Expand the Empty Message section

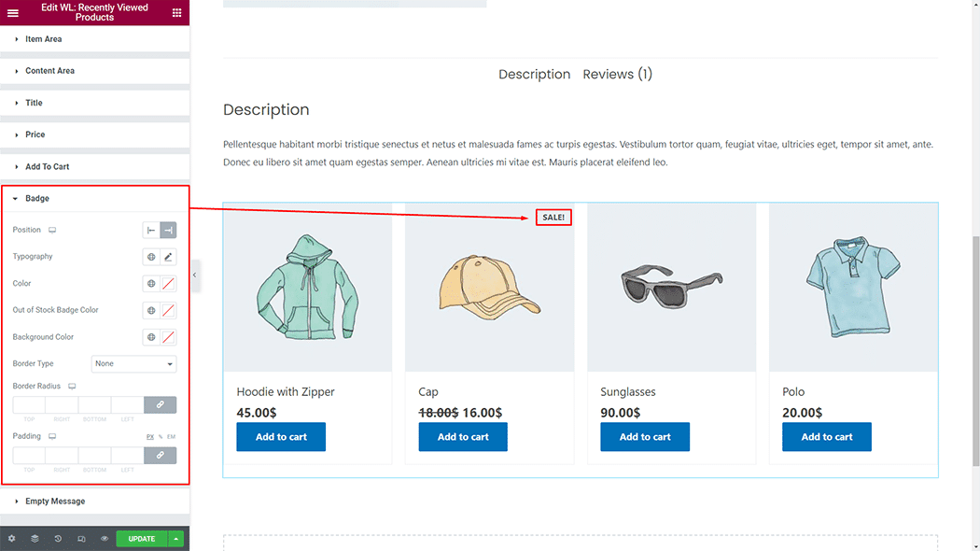pyautogui.click(x=55, y=502)
